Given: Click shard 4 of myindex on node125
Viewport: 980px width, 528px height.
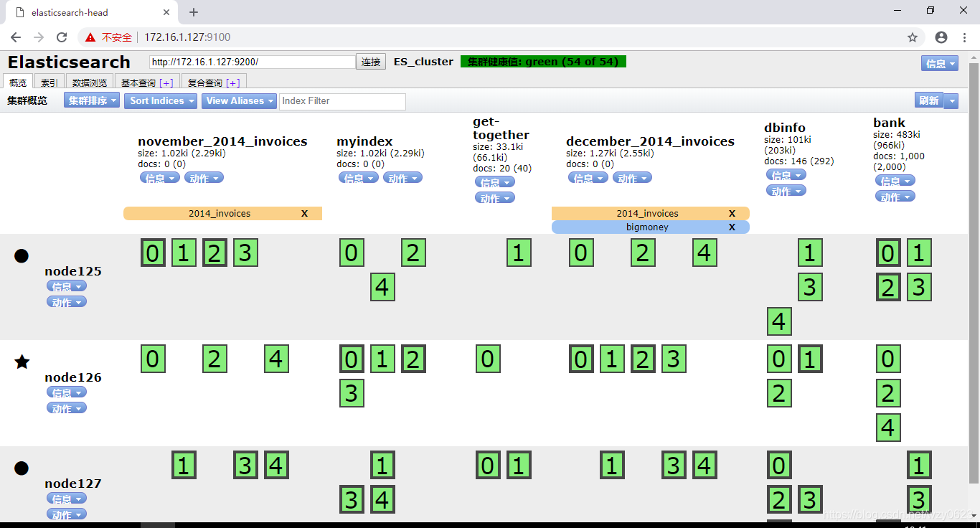Looking at the screenshot, I should coord(382,287).
